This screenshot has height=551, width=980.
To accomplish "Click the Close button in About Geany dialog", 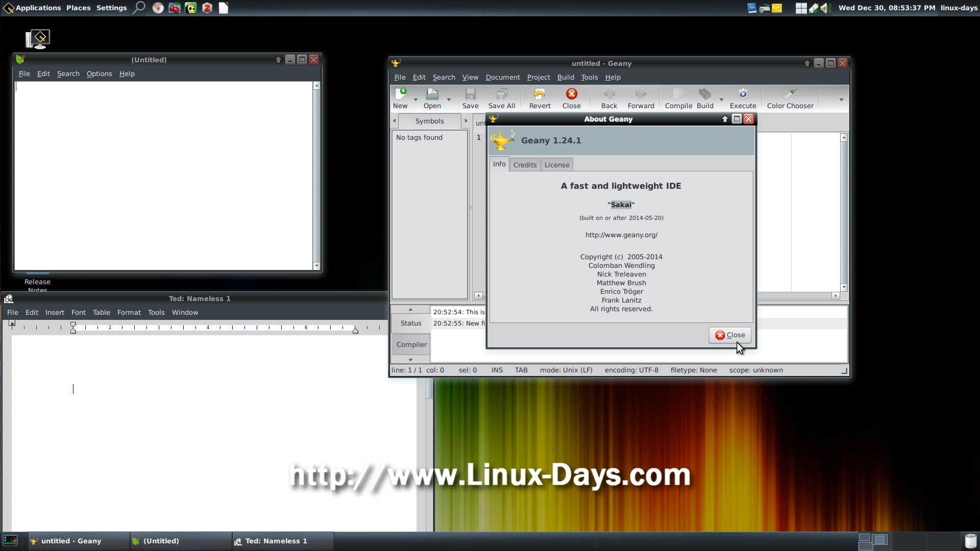I will coord(730,335).
